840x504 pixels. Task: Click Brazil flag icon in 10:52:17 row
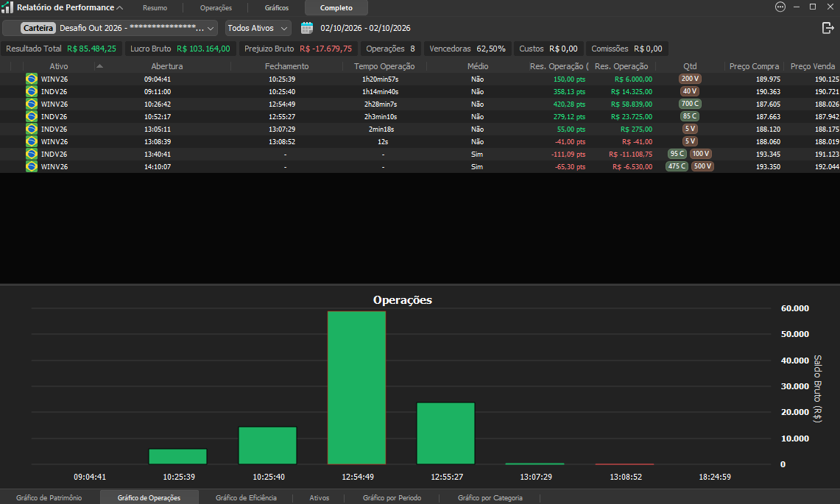pyautogui.click(x=32, y=116)
